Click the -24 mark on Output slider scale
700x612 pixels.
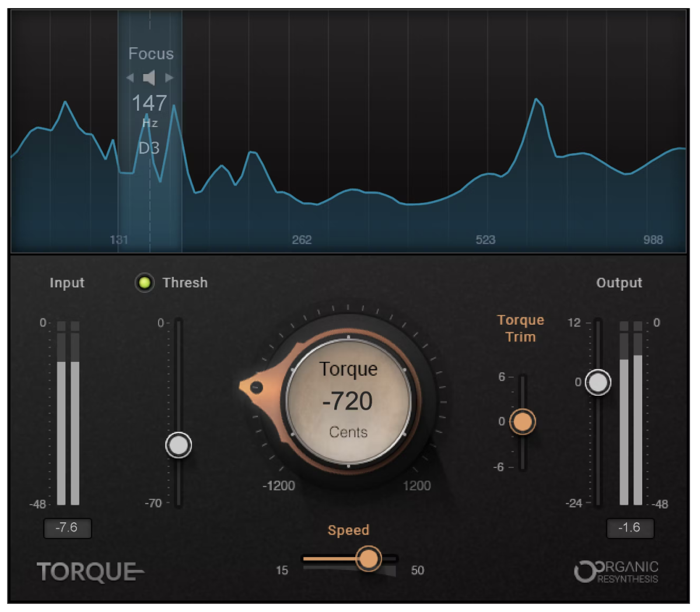pos(574,503)
